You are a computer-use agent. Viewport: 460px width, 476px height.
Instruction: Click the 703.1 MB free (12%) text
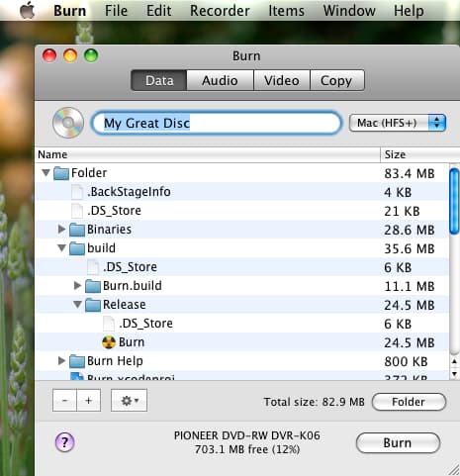(x=247, y=449)
